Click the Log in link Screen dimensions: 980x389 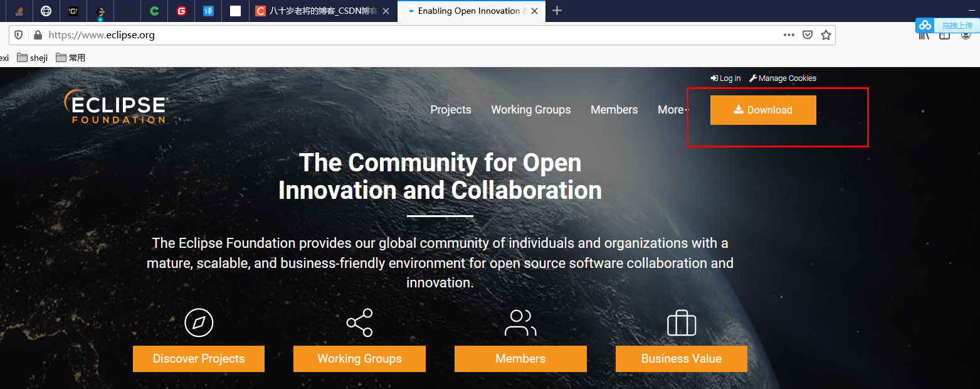pyautogui.click(x=725, y=78)
